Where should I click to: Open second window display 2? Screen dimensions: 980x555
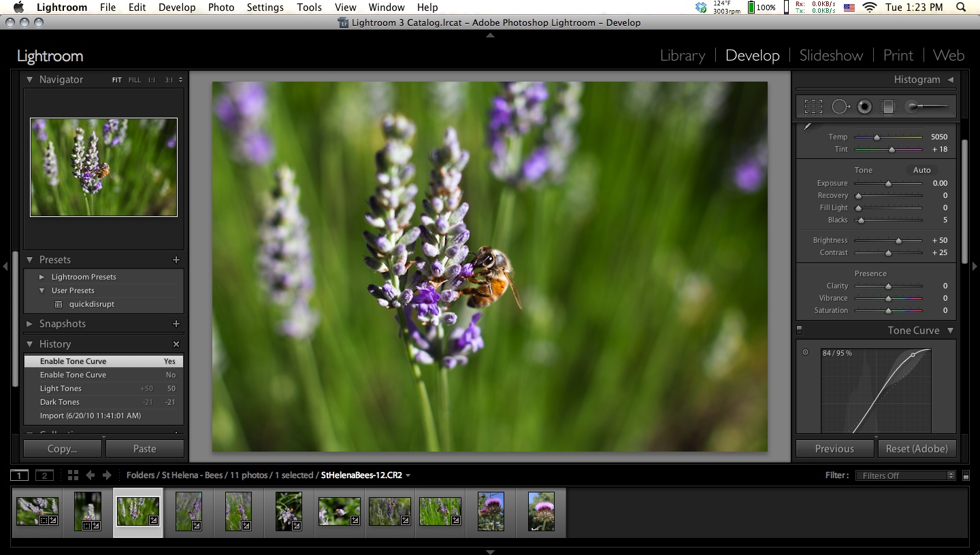pos(44,475)
